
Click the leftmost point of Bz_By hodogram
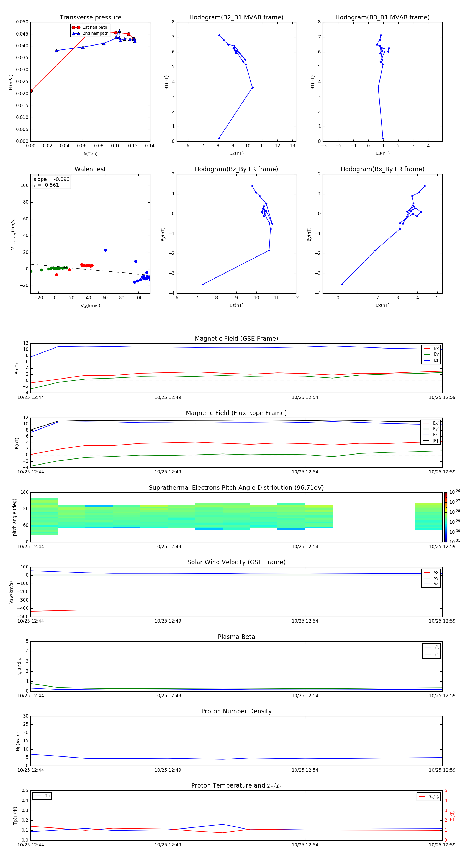(x=203, y=284)
